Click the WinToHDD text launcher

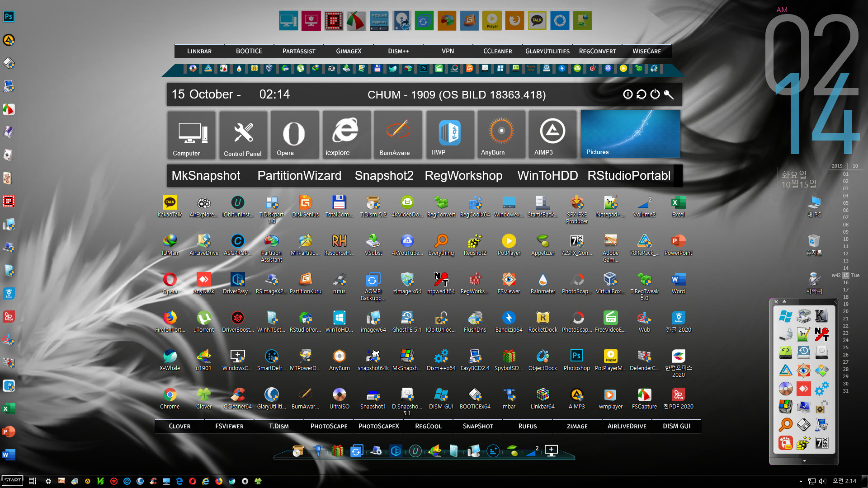point(547,175)
